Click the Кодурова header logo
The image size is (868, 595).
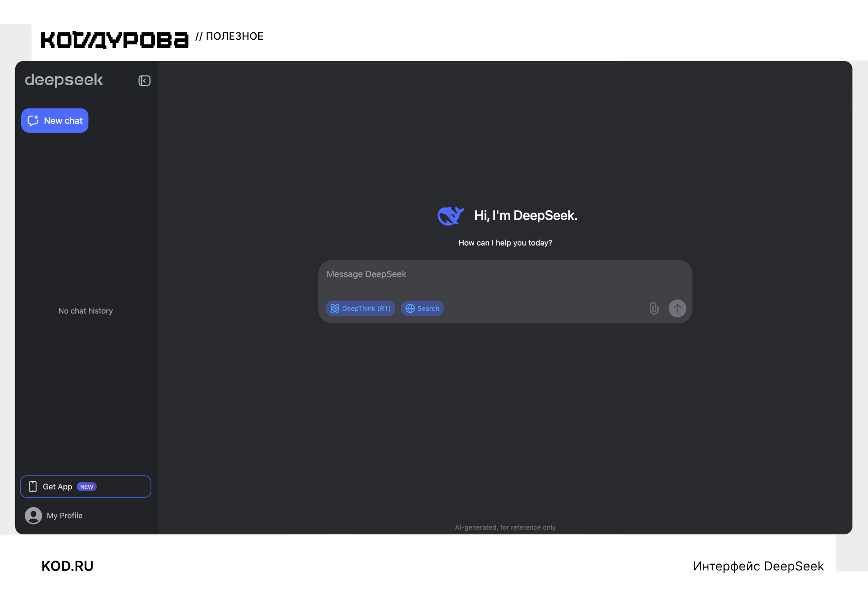[x=115, y=40]
